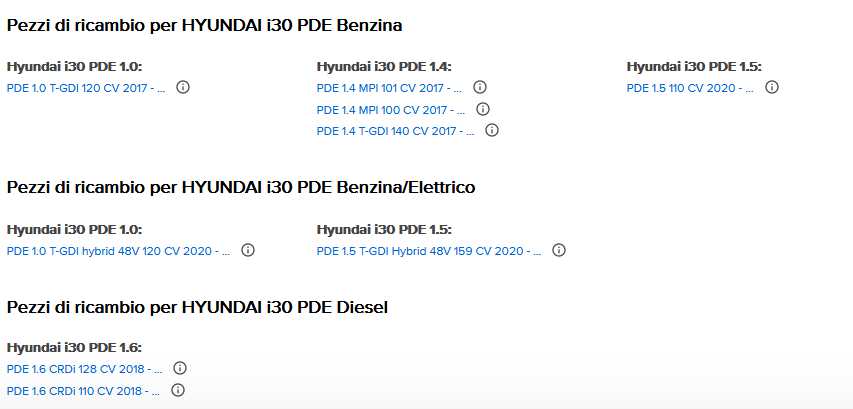853x409 pixels.
Task: Open PDE 1.6 CRDi 110 CV 2018 link
Action: (83, 391)
